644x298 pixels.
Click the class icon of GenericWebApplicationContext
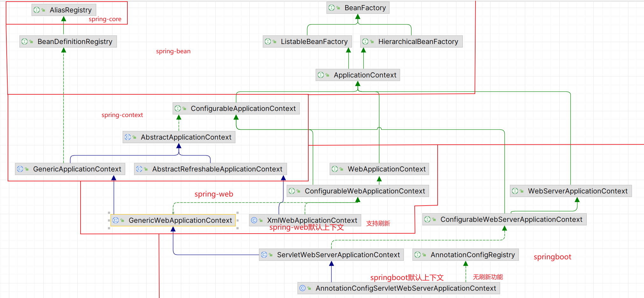pos(116,220)
